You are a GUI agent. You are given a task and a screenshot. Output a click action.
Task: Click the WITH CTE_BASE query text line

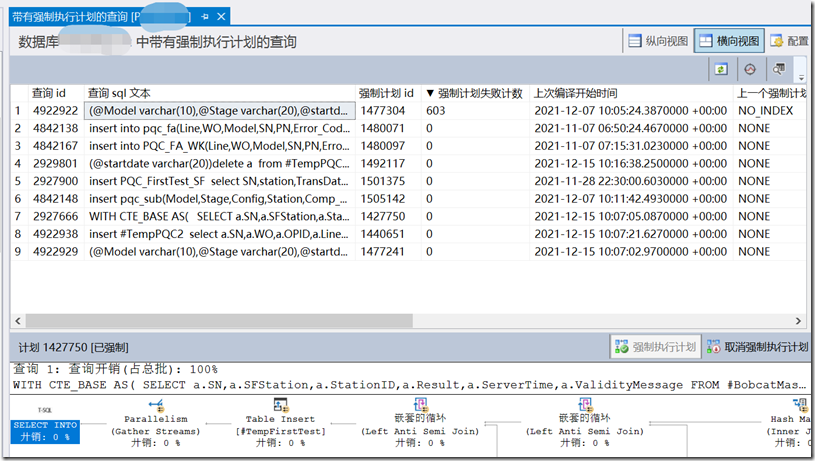coord(409,385)
